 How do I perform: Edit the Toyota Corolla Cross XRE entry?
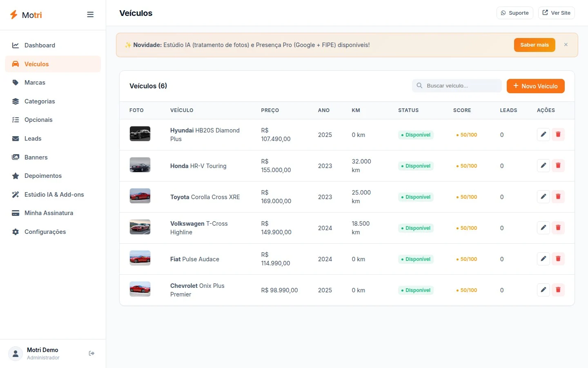tap(543, 197)
